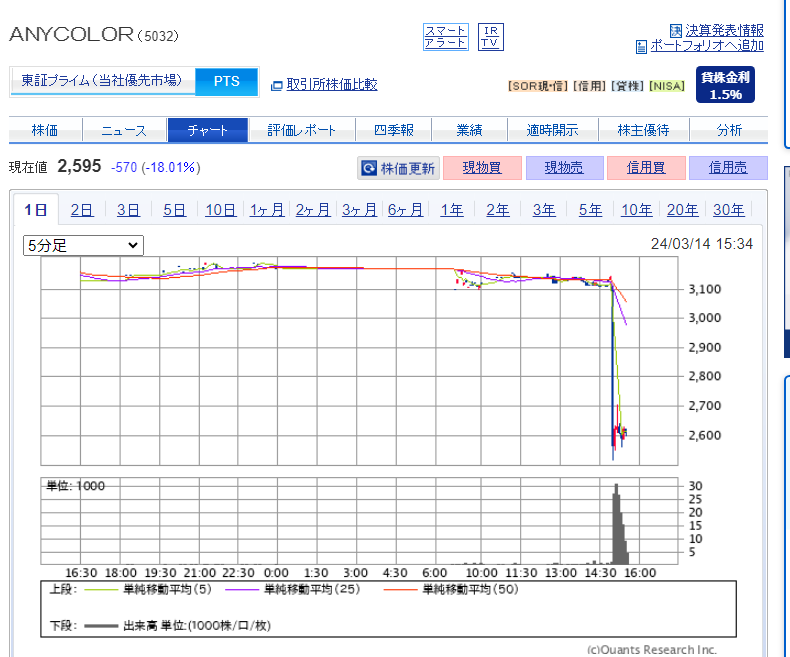
Task: Add stock via ポートフォリオへ追加 link
Action: [x=707, y=46]
